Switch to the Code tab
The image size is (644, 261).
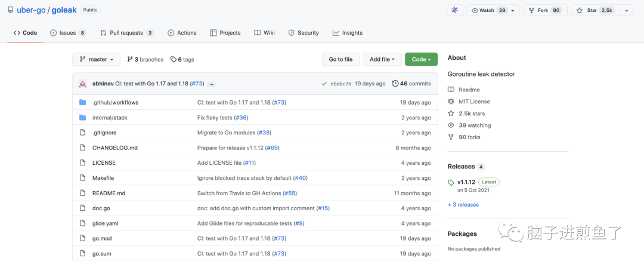coord(25,32)
